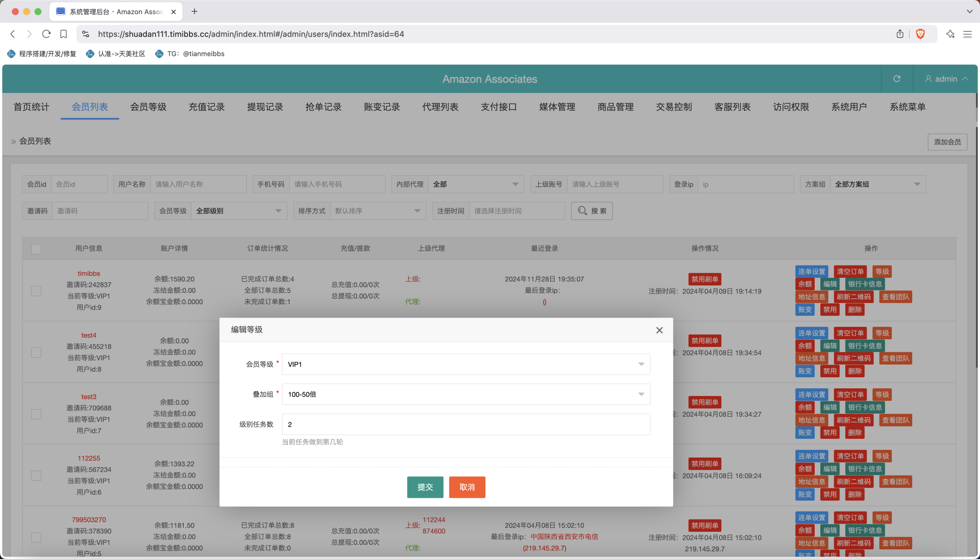
Task: Open the 交易控制 menu
Action: click(673, 107)
